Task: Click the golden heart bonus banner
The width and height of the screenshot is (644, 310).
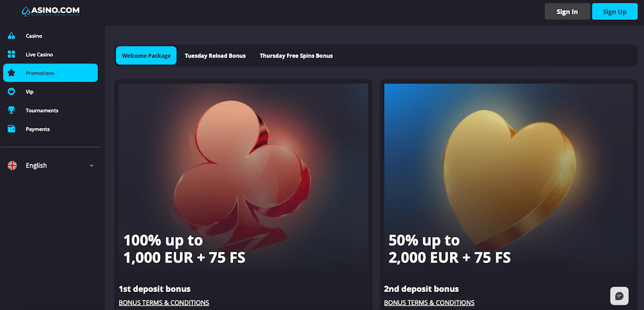Action: coord(509,179)
